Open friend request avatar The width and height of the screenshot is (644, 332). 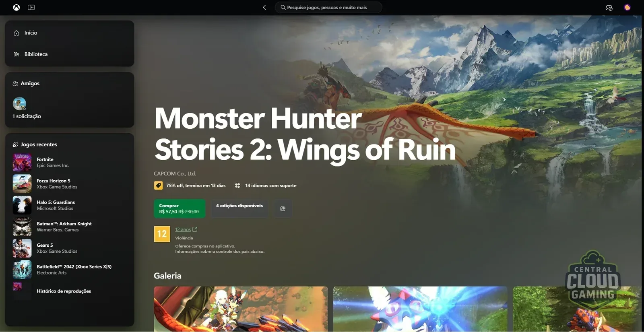coord(19,104)
